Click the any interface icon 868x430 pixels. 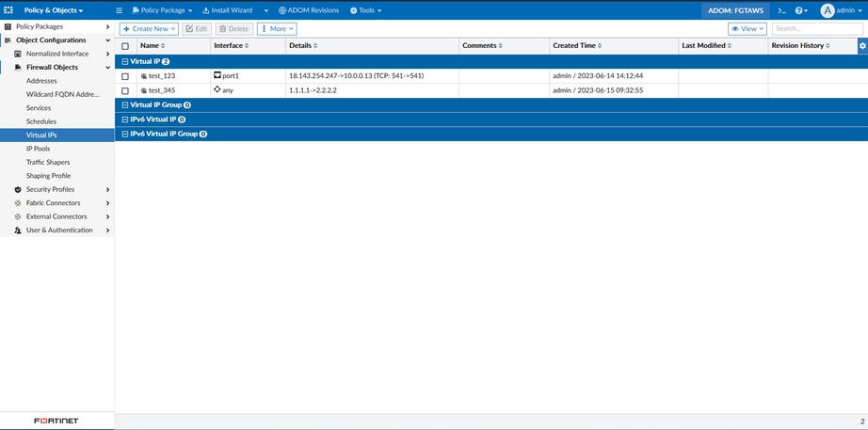coord(217,89)
